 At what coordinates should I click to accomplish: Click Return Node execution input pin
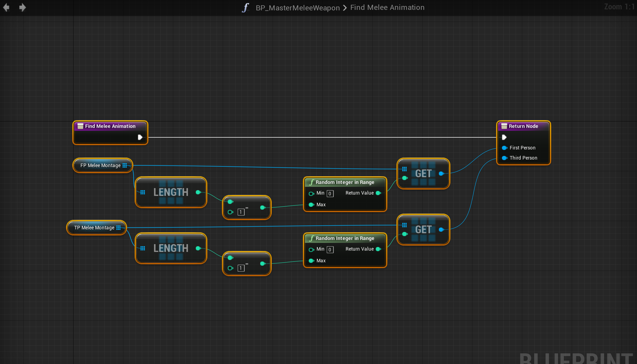[504, 137]
